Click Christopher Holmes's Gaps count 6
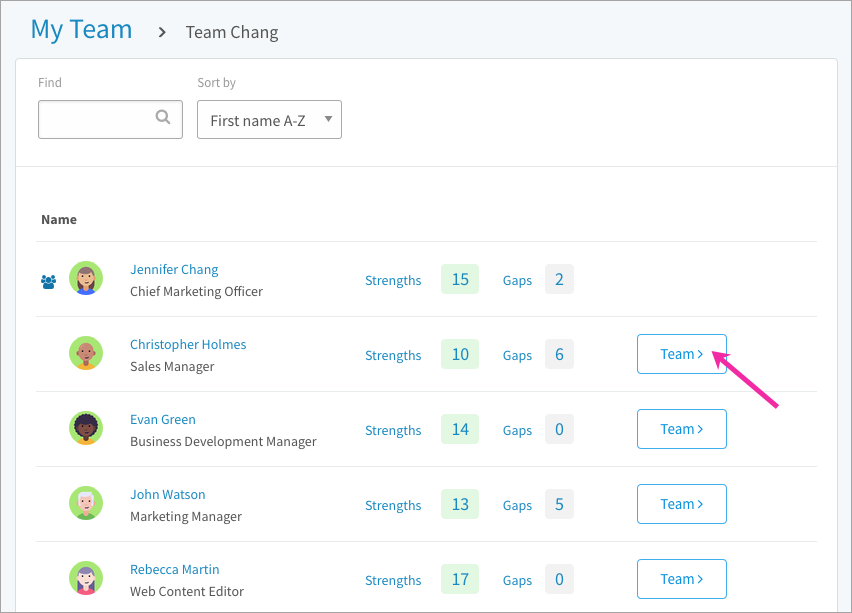This screenshot has height=613, width=852. tap(559, 354)
